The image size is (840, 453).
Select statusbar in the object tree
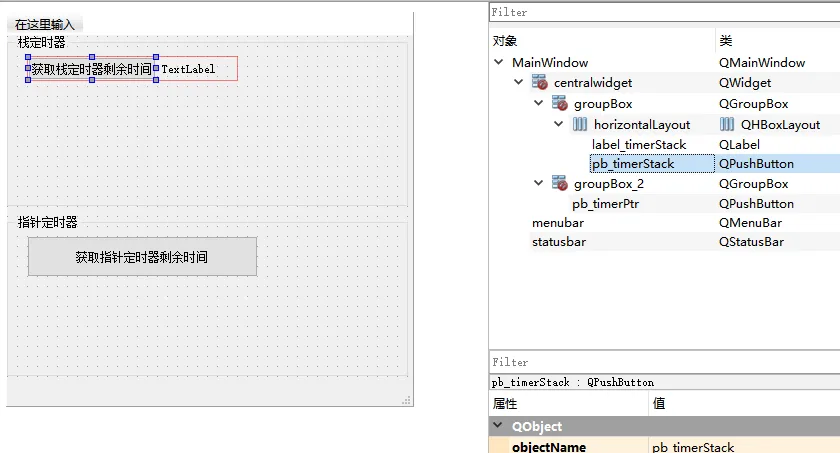pyautogui.click(x=558, y=242)
